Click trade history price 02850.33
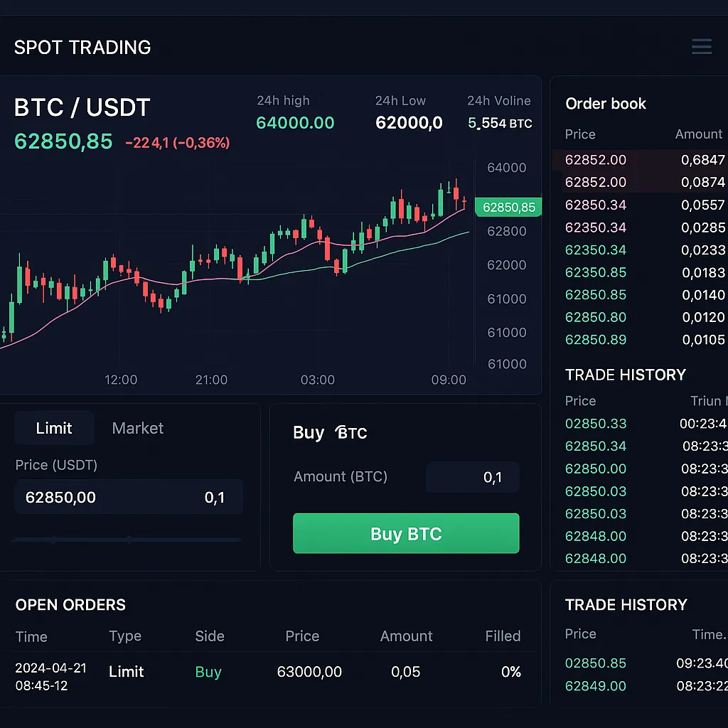The image size is (728, 728). 596,424
